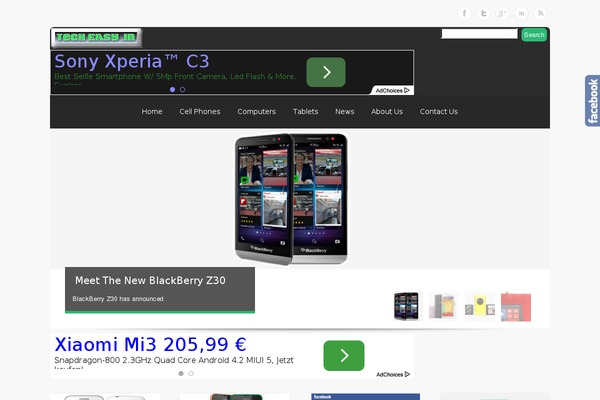Select first slide dot in Sony ad
This screenshot has width=600, height=400.
[173, 90]
